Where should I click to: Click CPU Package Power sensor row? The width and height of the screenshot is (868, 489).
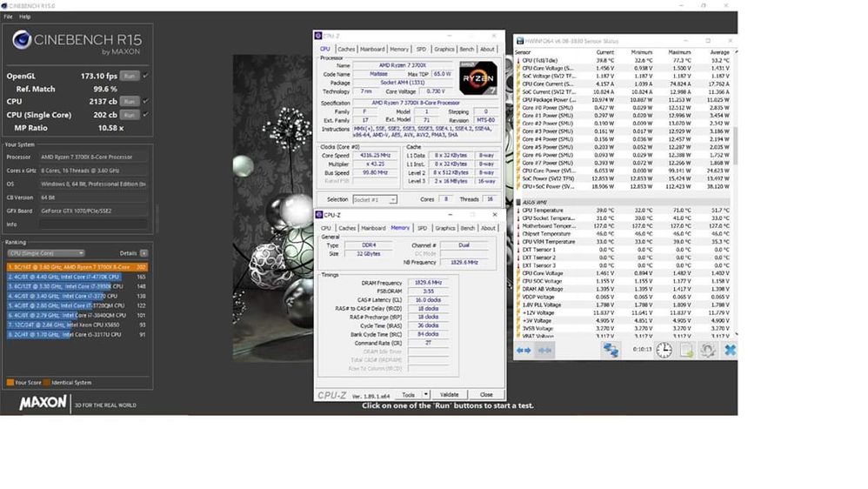tap(624, 100)
